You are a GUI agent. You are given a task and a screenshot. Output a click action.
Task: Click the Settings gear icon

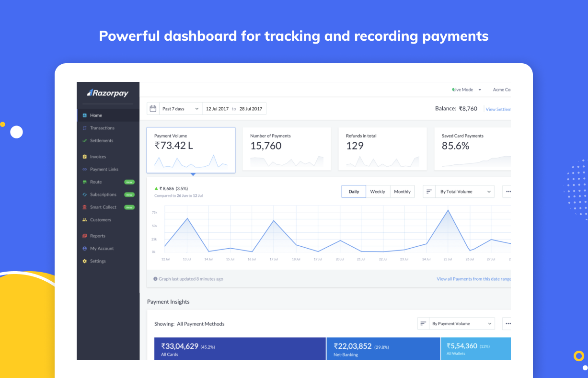84,261
